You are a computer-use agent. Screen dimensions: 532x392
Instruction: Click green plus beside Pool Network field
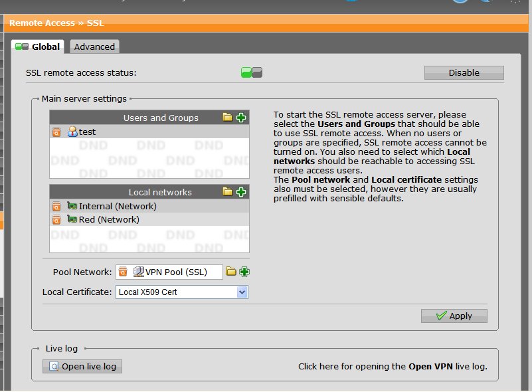[x=244, y=272]
